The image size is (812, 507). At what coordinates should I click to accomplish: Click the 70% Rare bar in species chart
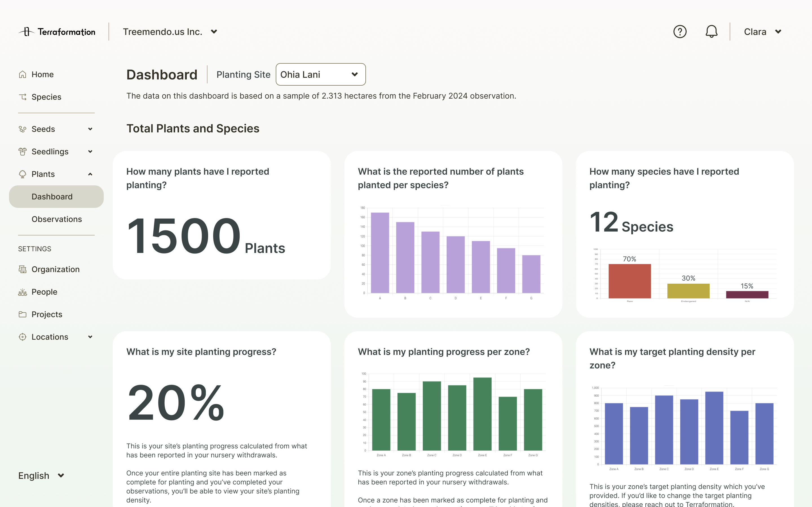[x=630, y=282]
